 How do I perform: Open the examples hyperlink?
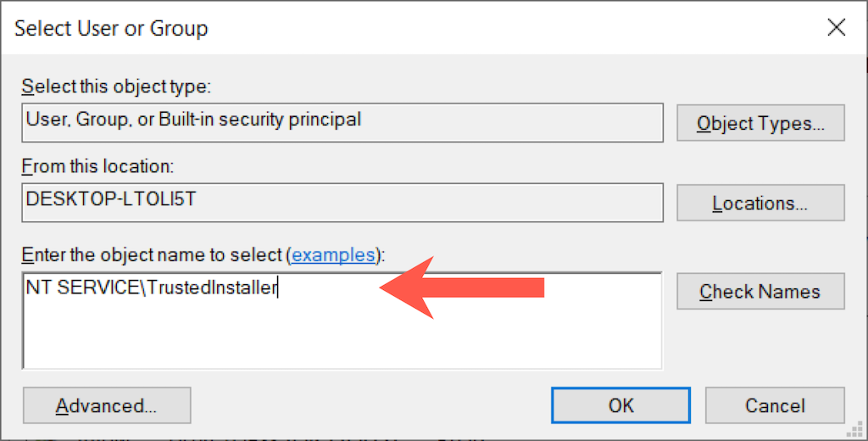tap(333, 254)
